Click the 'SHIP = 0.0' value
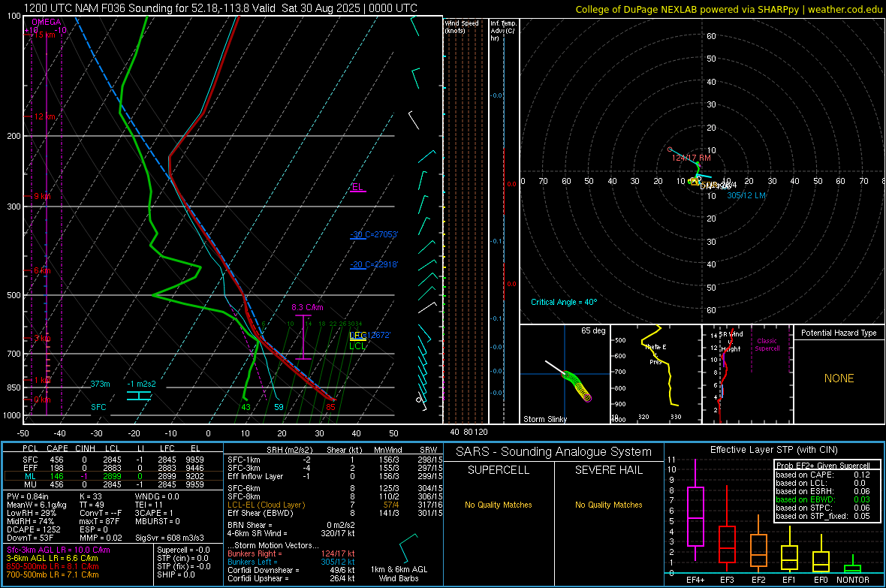886x588 pixels. point(176,574)
